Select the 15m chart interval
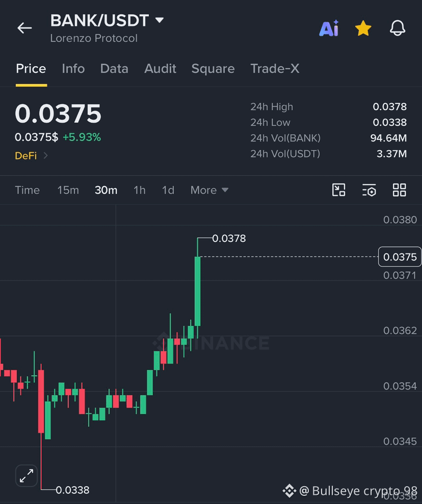Viewport: 422px width, 504px height. pyautogui.click(x=68, y=190)
